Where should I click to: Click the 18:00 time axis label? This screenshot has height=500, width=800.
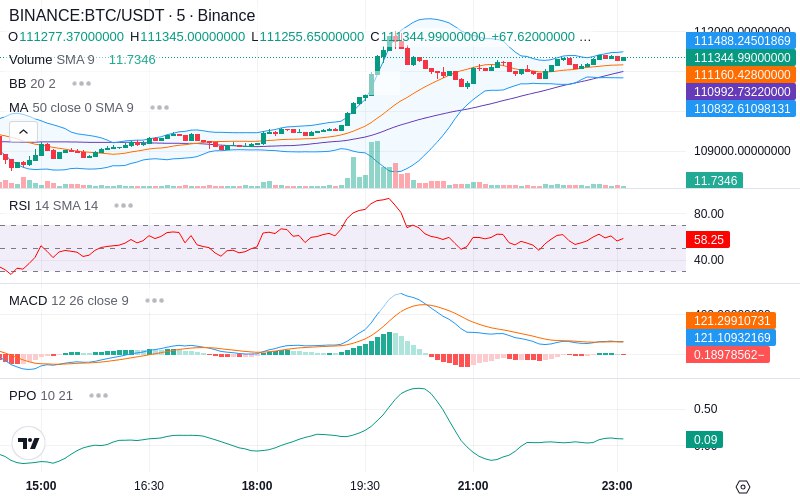click(257, 486)
